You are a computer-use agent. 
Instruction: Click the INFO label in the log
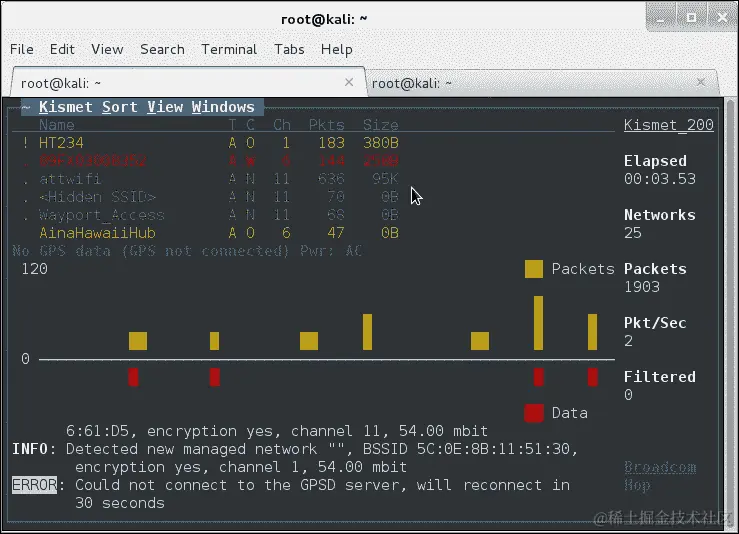click(30, 449)
